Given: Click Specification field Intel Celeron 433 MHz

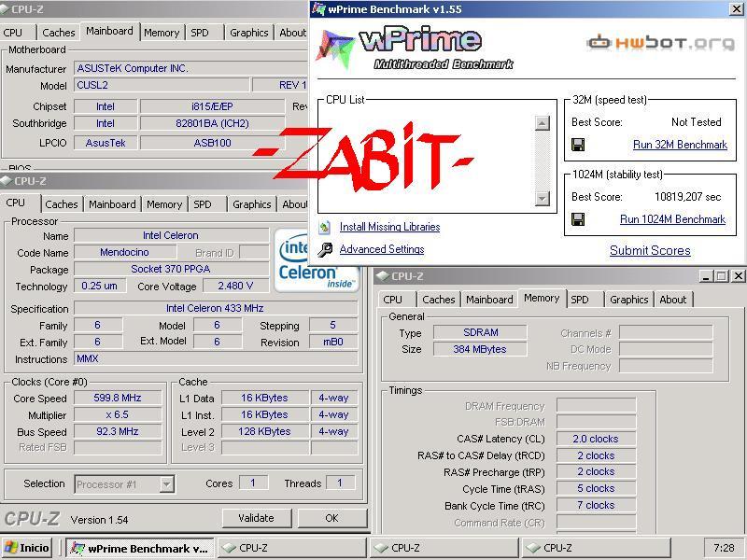Looking at the screenshot, I should [216, 308].
